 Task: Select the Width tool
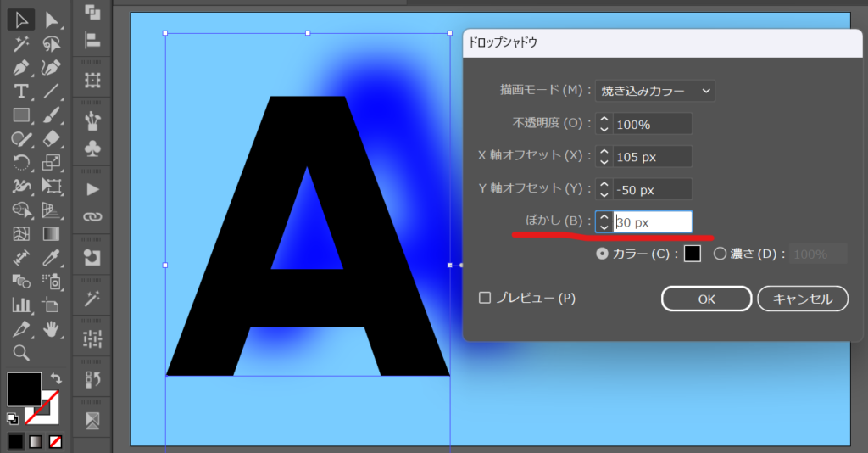click(21, 186)
